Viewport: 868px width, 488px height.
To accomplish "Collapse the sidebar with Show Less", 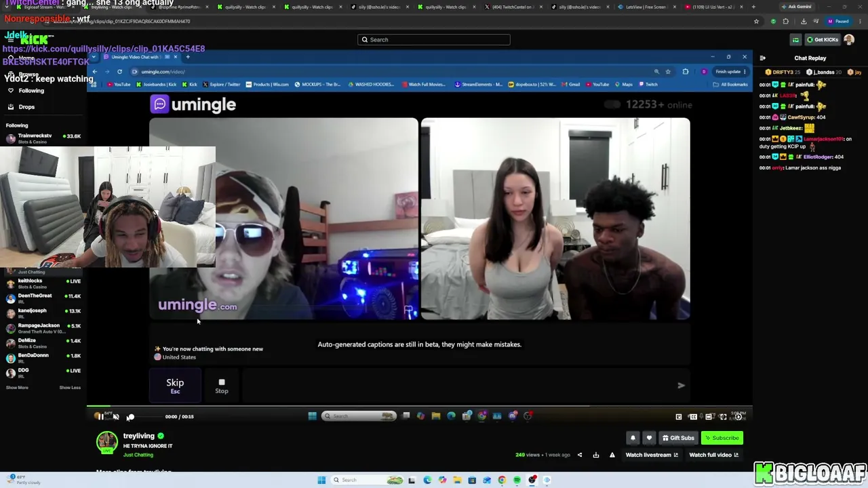I will pyautogui.click(x=70, y=388).
